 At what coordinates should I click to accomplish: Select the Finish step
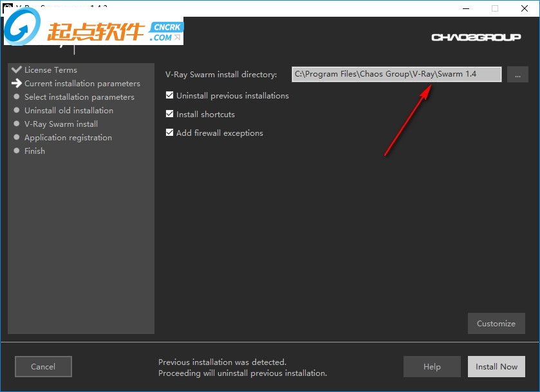[x=35, y=151]
